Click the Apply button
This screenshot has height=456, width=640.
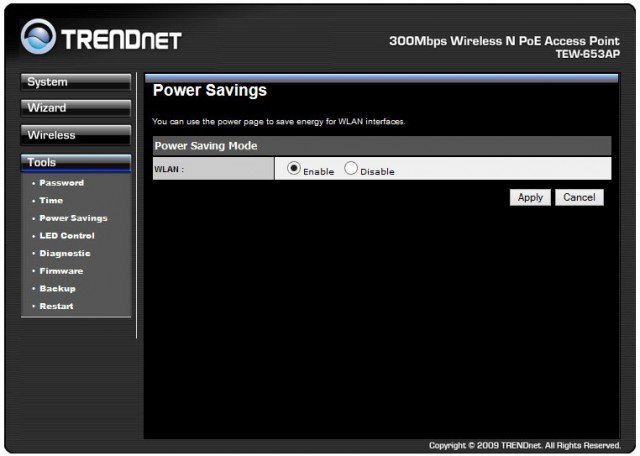click(530, 198)
